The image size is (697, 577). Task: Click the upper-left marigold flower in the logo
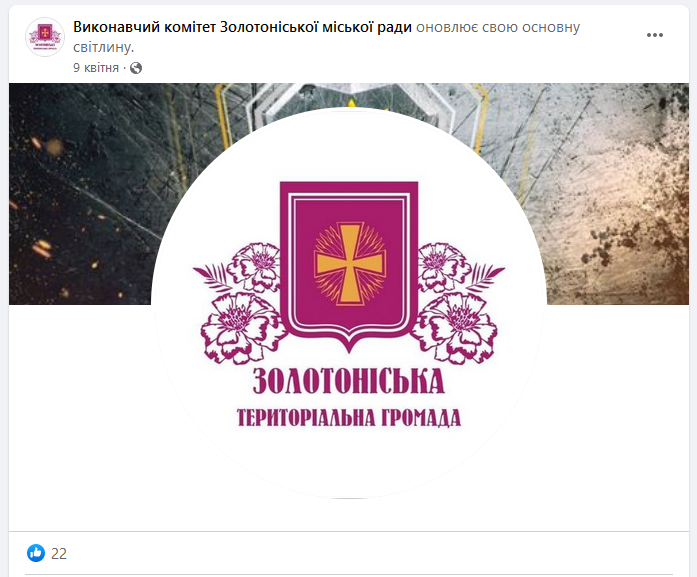(254, 267)
